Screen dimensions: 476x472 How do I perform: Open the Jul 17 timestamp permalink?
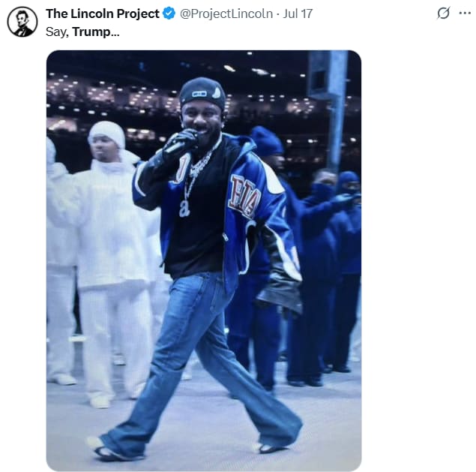click(298, 14)
